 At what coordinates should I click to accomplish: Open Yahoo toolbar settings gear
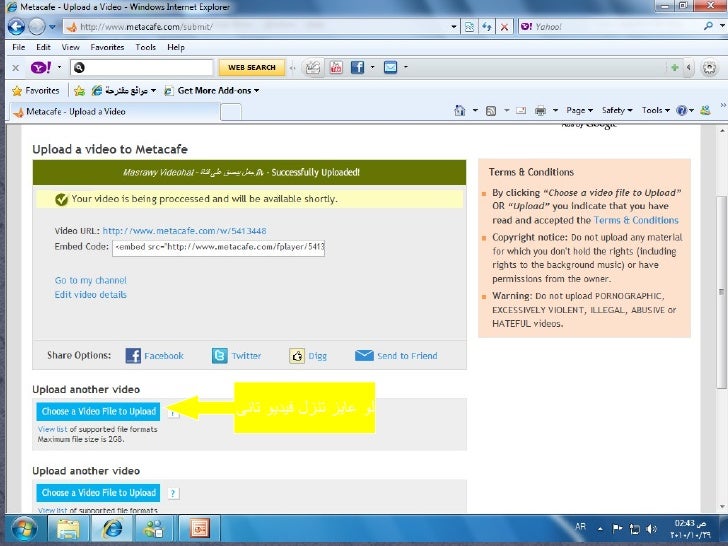(709, 68)
